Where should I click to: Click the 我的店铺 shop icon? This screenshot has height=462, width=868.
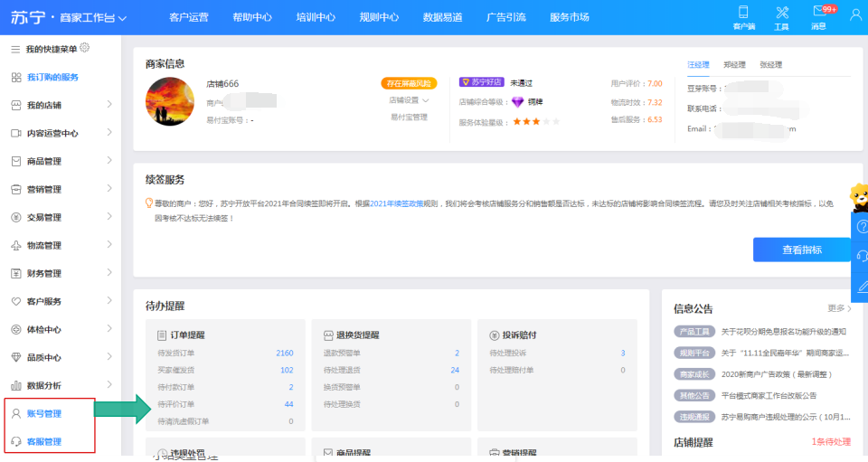point(16,105)
